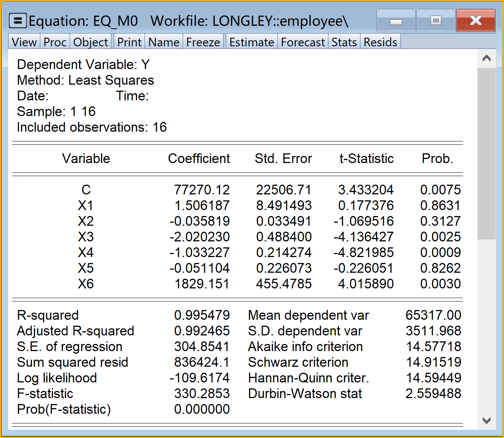Minimize the equation window
This screenshot has width=504, height=438.
point(396,21)
